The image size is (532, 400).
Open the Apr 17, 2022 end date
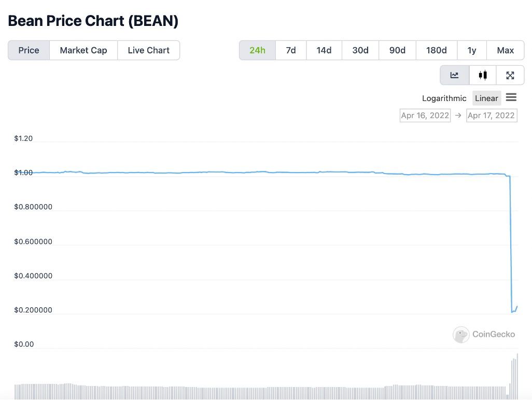click(x=492, y=116)
